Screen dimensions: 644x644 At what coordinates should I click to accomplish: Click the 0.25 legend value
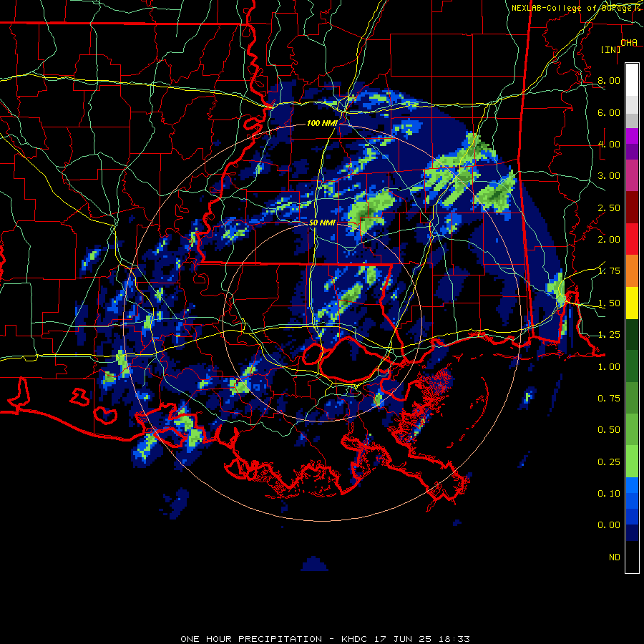click(x=608, y=462)
